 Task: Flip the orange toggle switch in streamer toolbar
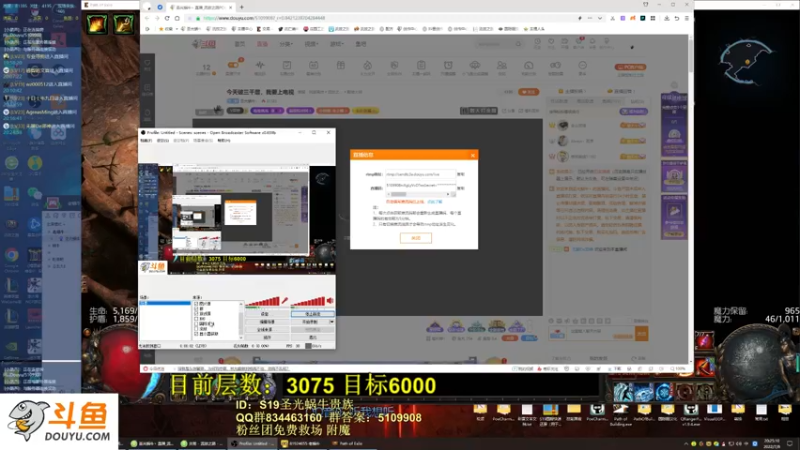[233, 65]
